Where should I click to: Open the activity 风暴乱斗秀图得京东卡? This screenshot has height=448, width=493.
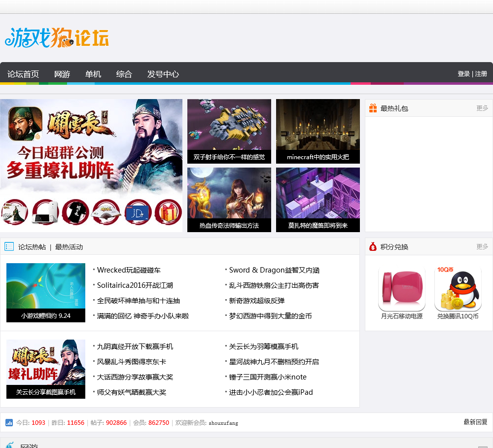(132, 362)
